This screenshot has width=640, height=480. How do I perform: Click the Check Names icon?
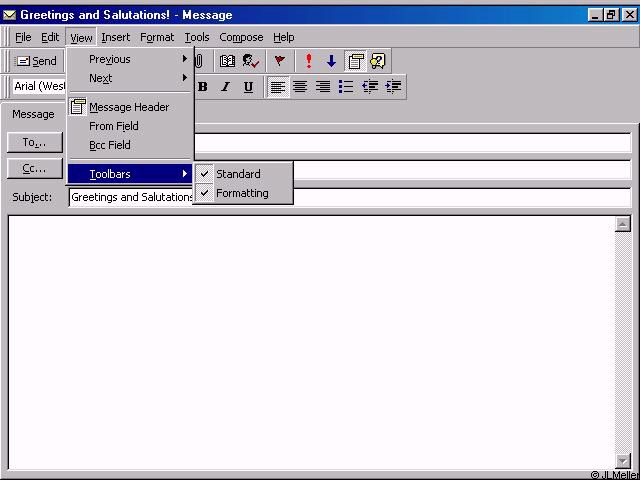click(251, 61)
